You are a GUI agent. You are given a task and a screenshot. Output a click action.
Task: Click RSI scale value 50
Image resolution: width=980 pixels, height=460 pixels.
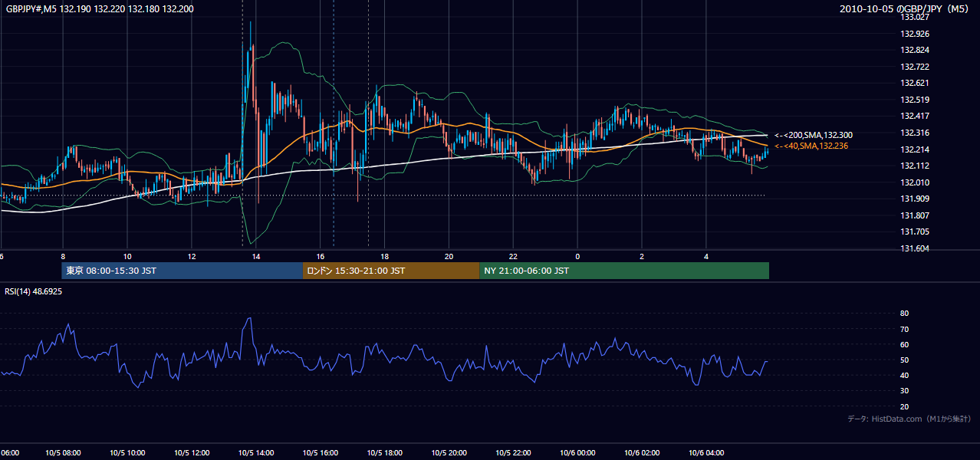click(x=904, y=360)
